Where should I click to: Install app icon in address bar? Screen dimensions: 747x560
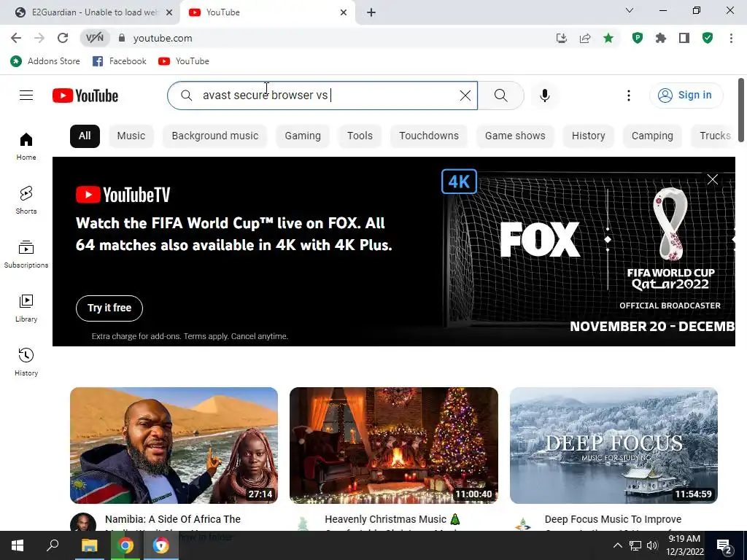pyautogui.click(x=562, y=38)
